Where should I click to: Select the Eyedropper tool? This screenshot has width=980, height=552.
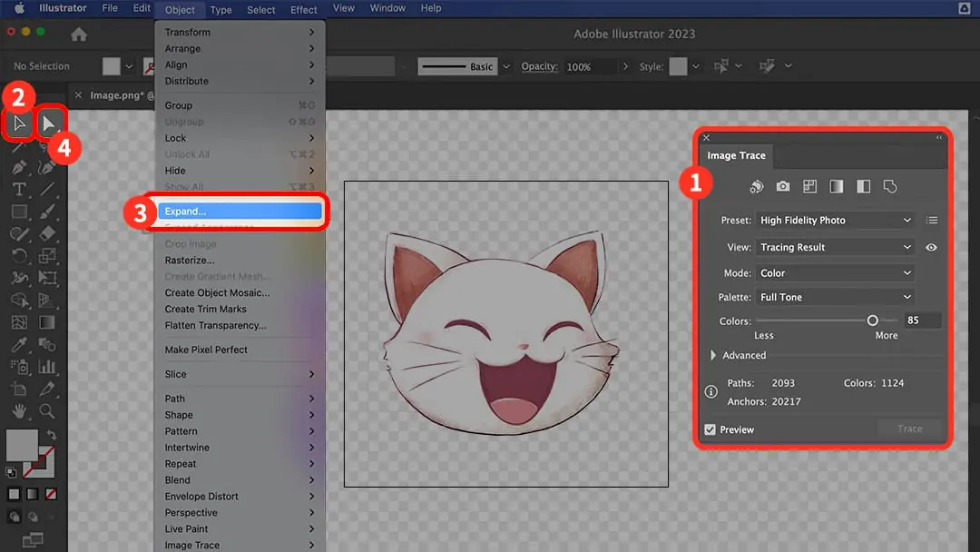[19, 344]
